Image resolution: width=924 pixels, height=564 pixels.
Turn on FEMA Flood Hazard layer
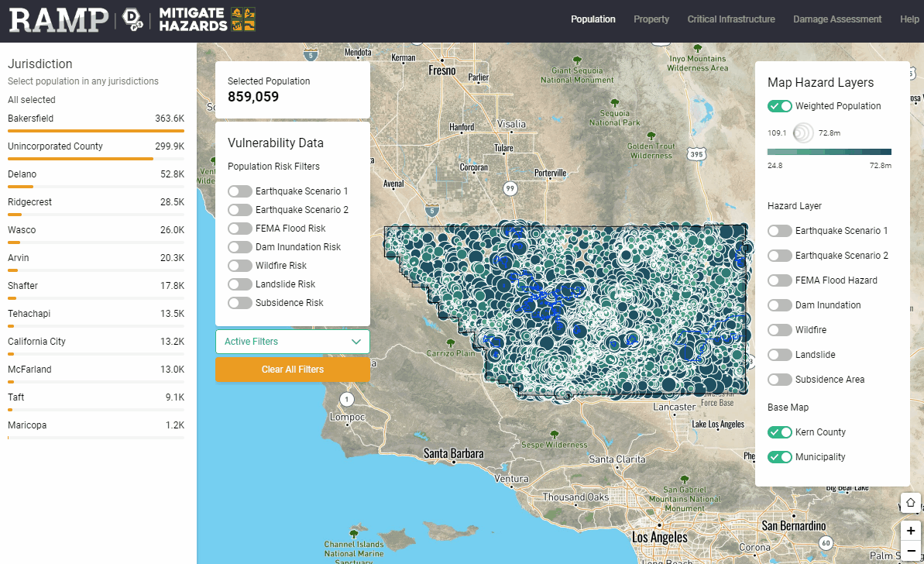click(780, 280)
